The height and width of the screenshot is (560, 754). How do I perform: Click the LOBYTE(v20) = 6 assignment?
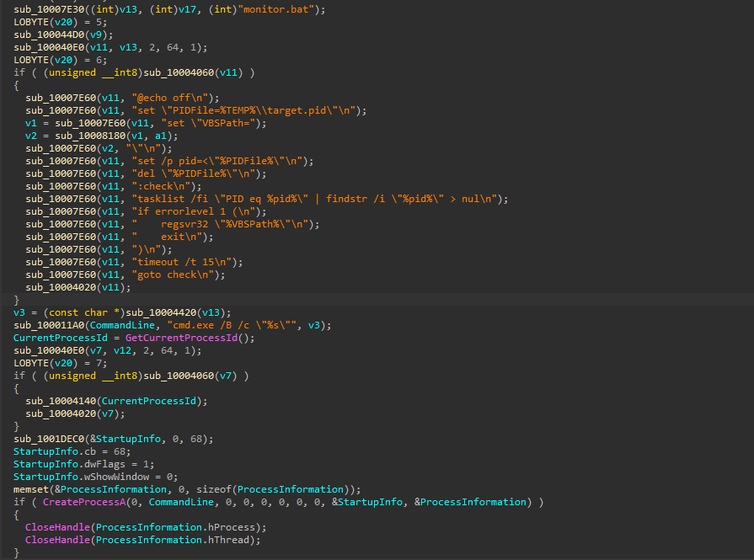(x=61, y=60)
